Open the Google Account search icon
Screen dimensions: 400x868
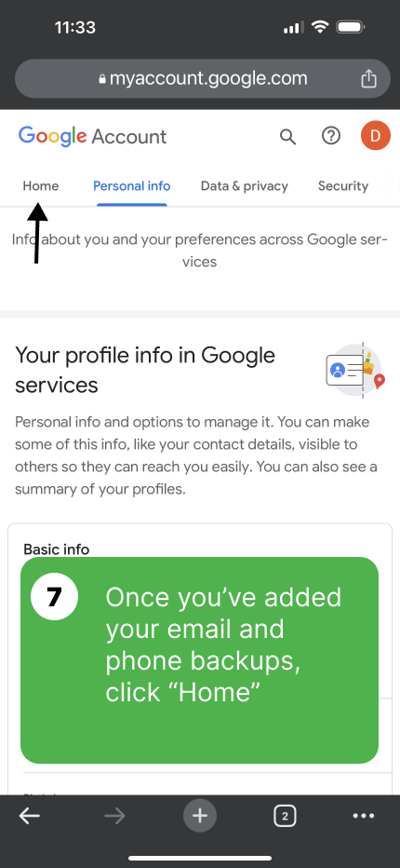[x=287, y=136]
